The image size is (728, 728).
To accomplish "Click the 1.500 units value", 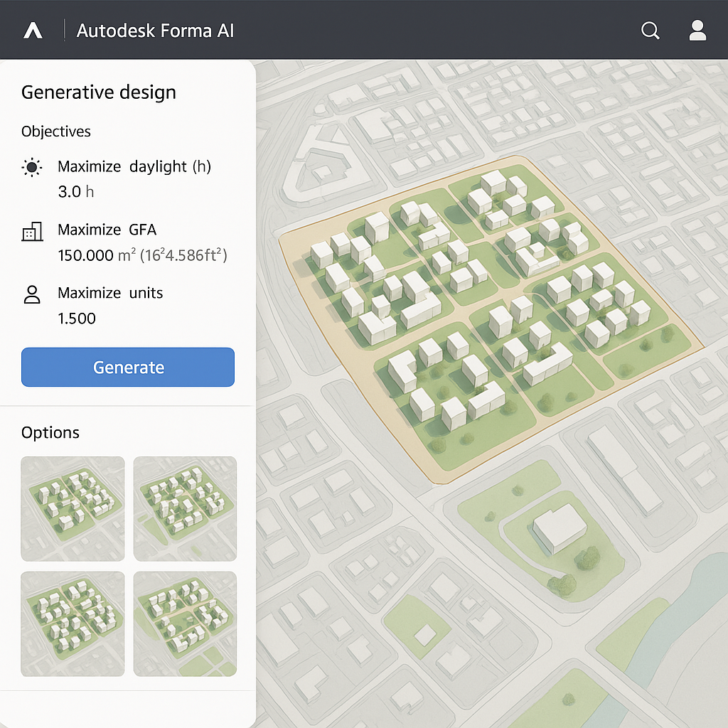I will [77, 318].
